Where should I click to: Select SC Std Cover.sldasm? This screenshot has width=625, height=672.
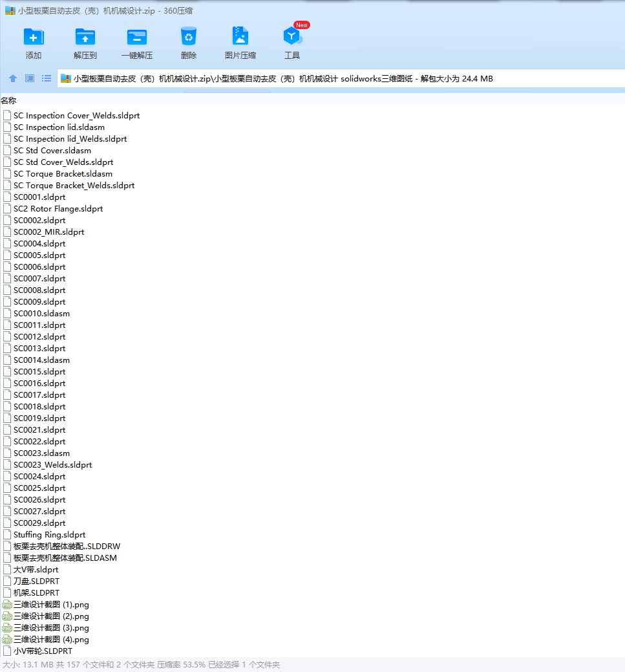(x=52, y=151)
